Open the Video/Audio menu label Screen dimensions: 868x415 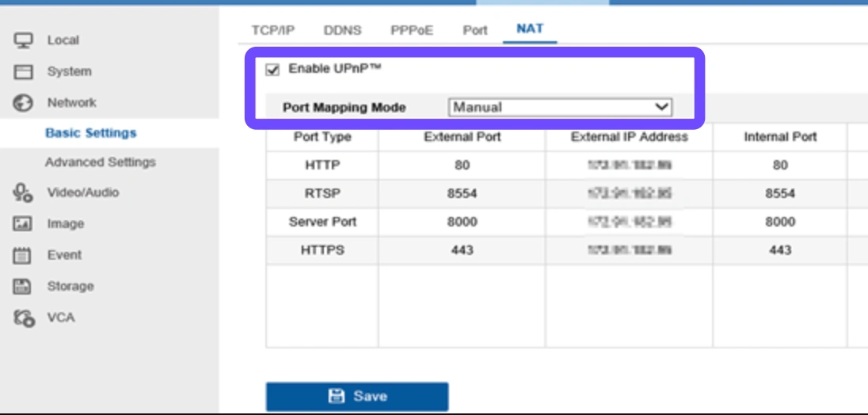82,192
